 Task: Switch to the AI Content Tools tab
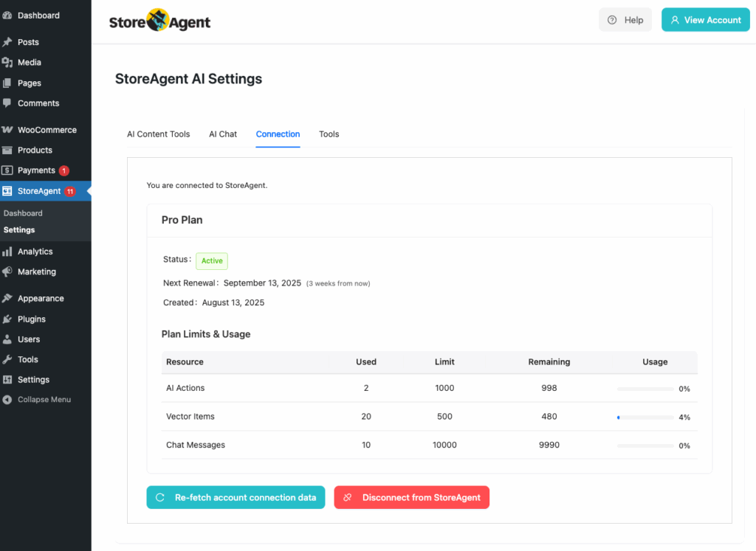159,134
